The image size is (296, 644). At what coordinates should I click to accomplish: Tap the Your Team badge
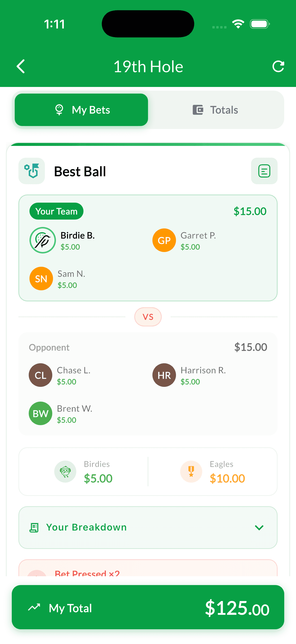56,211
